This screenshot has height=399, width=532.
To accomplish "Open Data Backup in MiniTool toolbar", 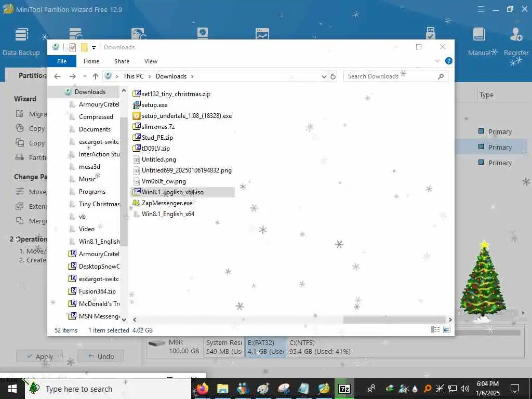I will click(21, 43).
